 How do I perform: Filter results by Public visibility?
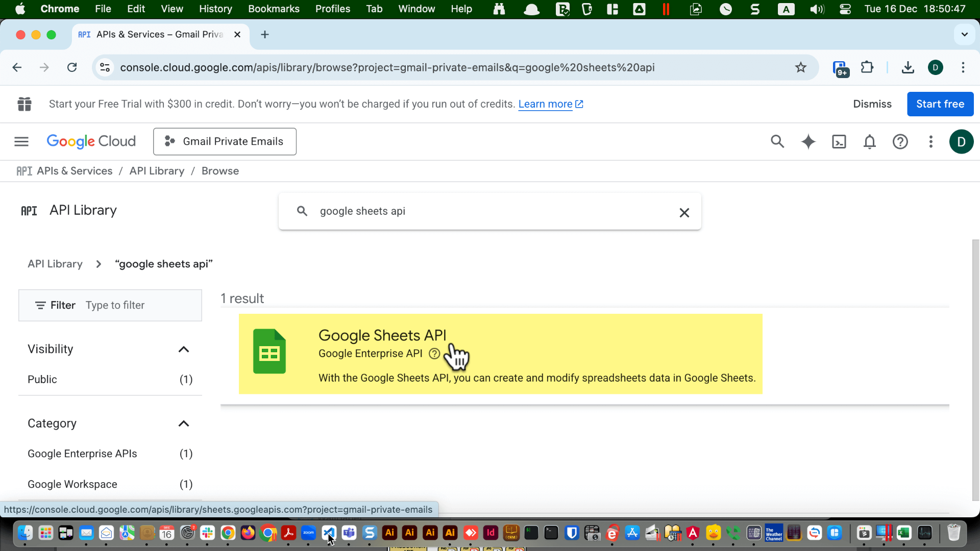tap(43, 379)
